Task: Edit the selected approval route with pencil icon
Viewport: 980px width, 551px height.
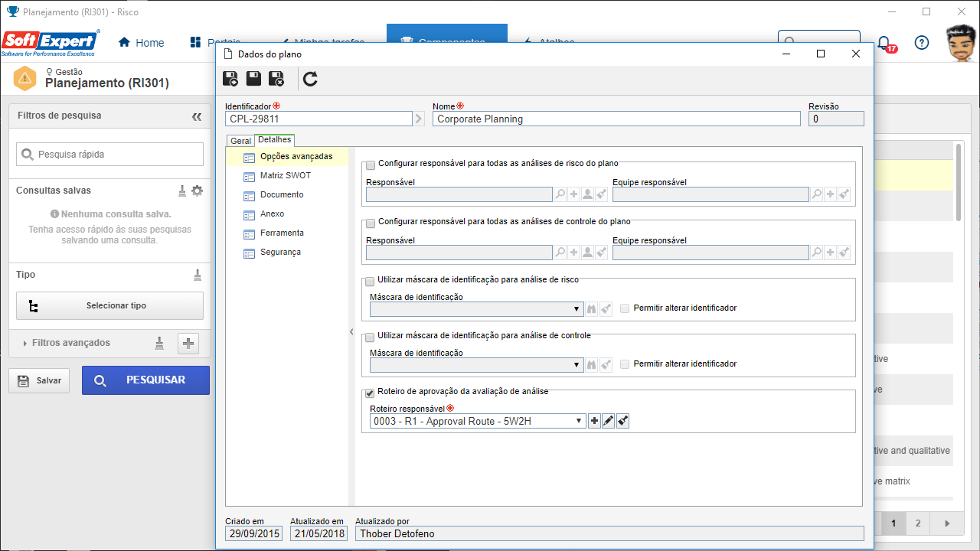Action: [x=609, y=421]
